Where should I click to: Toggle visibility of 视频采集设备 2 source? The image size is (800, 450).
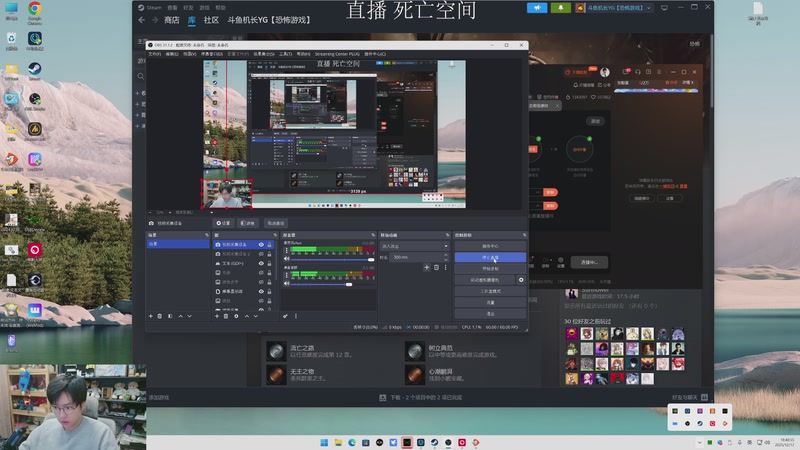[x=261, y=254]
